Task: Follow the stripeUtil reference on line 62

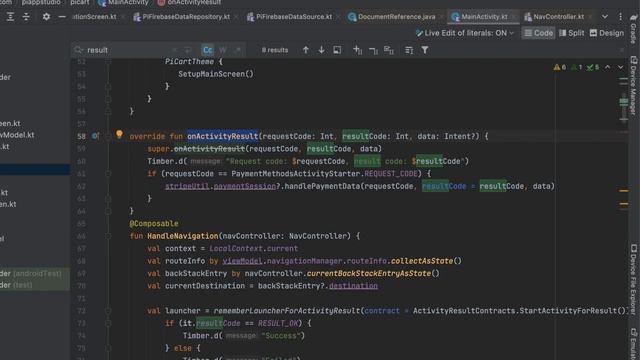Action: (x=187, y=186)
